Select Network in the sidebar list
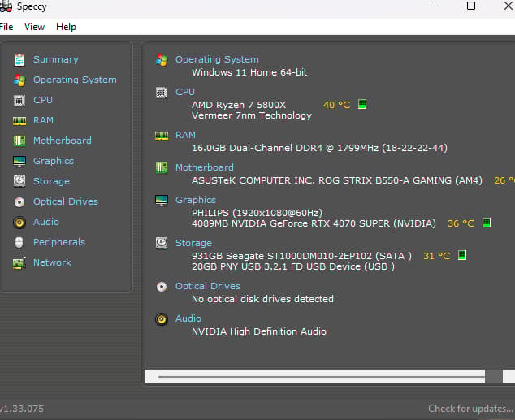Screen dimensions: 515x420 52,262
